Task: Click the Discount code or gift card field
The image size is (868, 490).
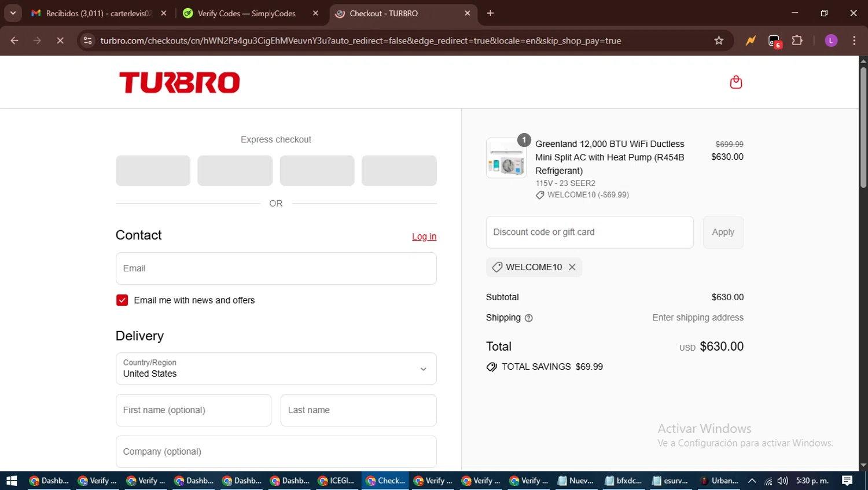Action: coord(590,232)
